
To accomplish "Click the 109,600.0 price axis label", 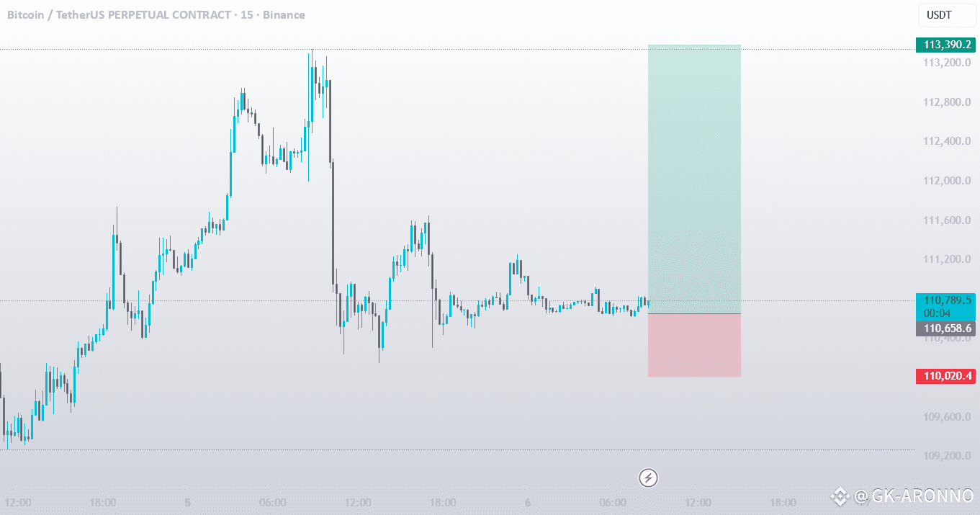I will pyautogui.click(x=947, y=417).
